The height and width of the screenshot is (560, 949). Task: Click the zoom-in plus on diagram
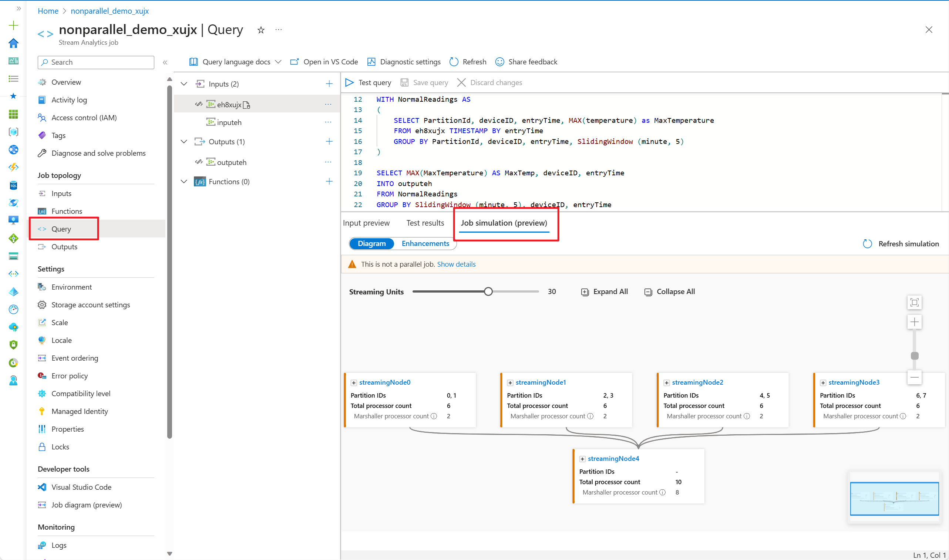coord(914,322)
